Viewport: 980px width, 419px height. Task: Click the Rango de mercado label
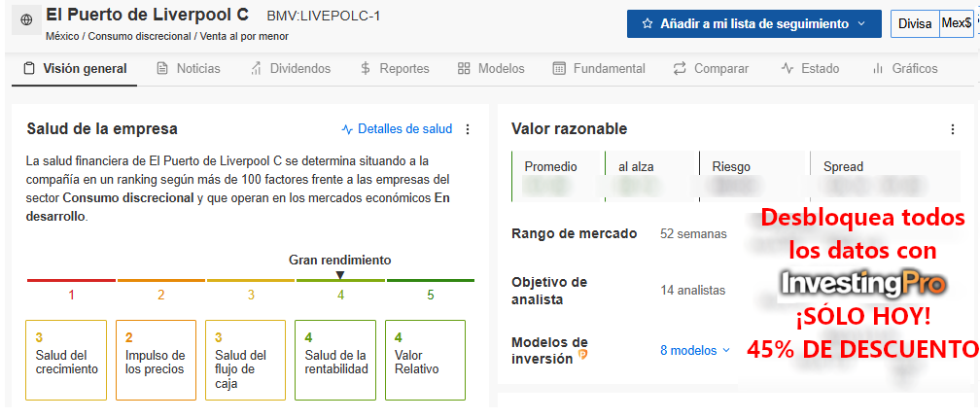click(x=575, y=234)
